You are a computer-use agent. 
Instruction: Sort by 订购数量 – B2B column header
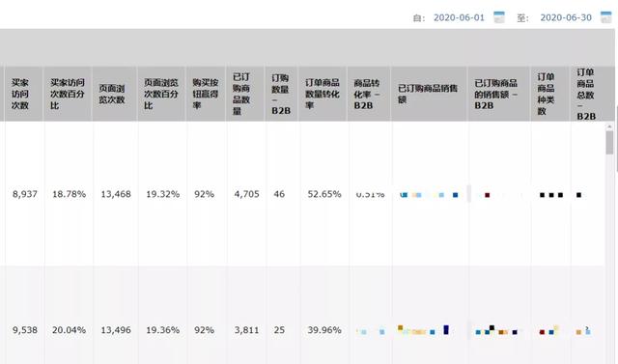pyautogui.click(x=281, y=94)
